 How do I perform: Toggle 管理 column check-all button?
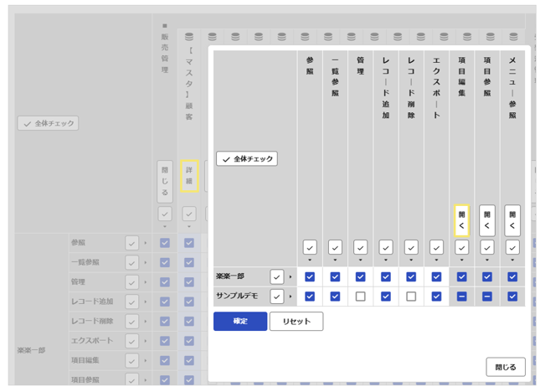361,247
